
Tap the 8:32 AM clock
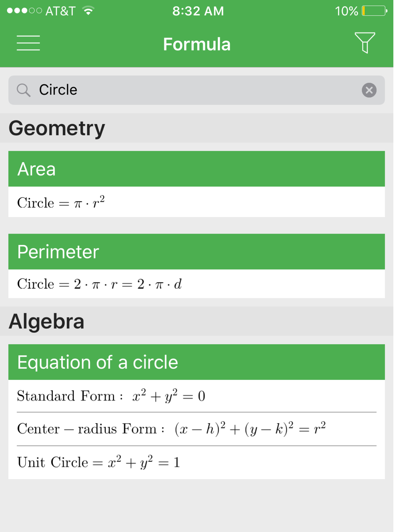tap(198, 11)
